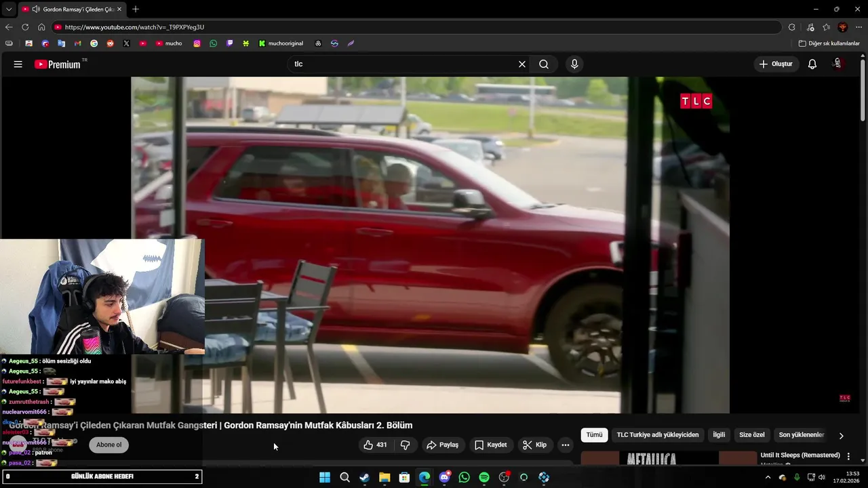This screenshot has height=488, width=868.
Task: Show hidden system tray icons
Action: [768, 477]
